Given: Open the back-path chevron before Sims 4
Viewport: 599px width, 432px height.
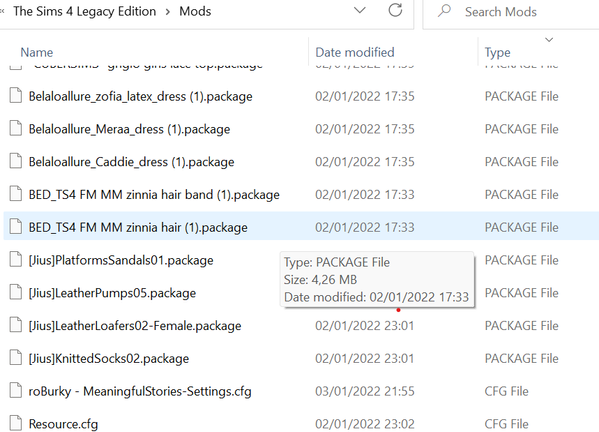Looking at the screenshot, I should (2, 11).
